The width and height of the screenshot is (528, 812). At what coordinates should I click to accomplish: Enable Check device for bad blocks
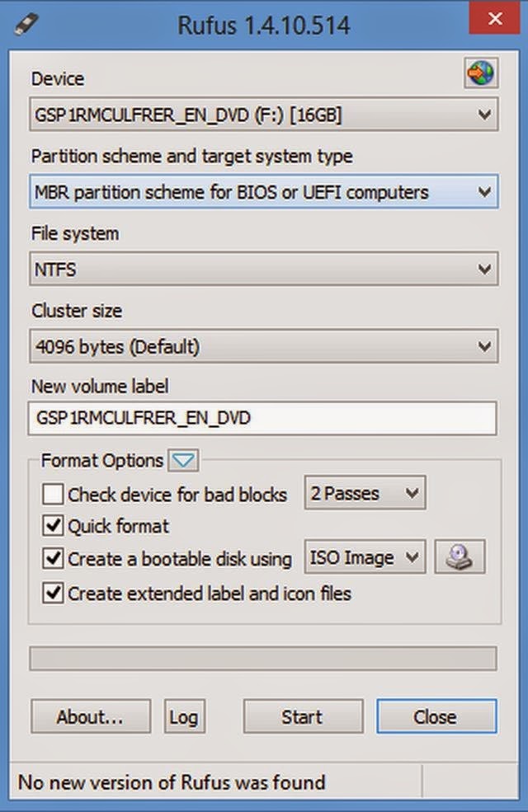click(54, 494)
